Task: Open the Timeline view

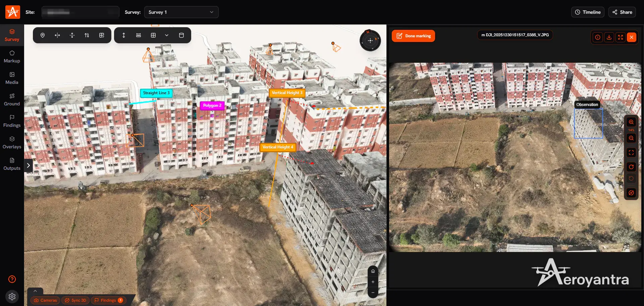Action: 588,12
